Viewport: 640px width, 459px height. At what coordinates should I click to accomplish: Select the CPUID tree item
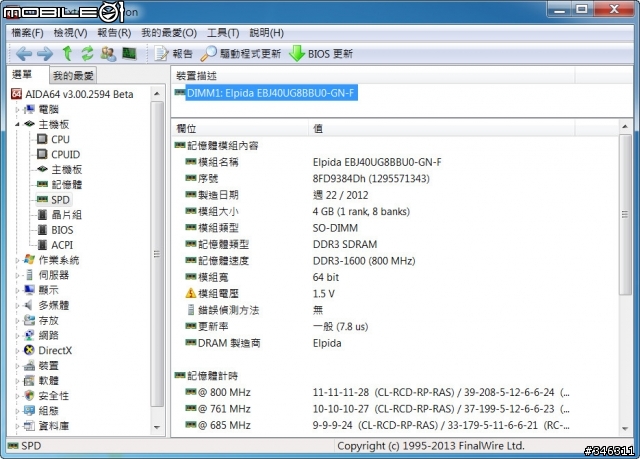coord(66,155)
